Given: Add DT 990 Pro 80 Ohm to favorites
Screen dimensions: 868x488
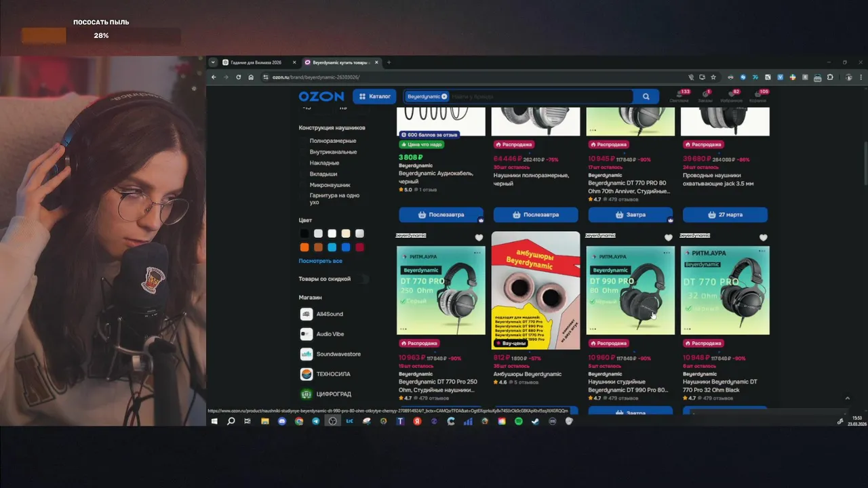Looking at the screenshot, I should pyautogui.click(x=669, y=237).
